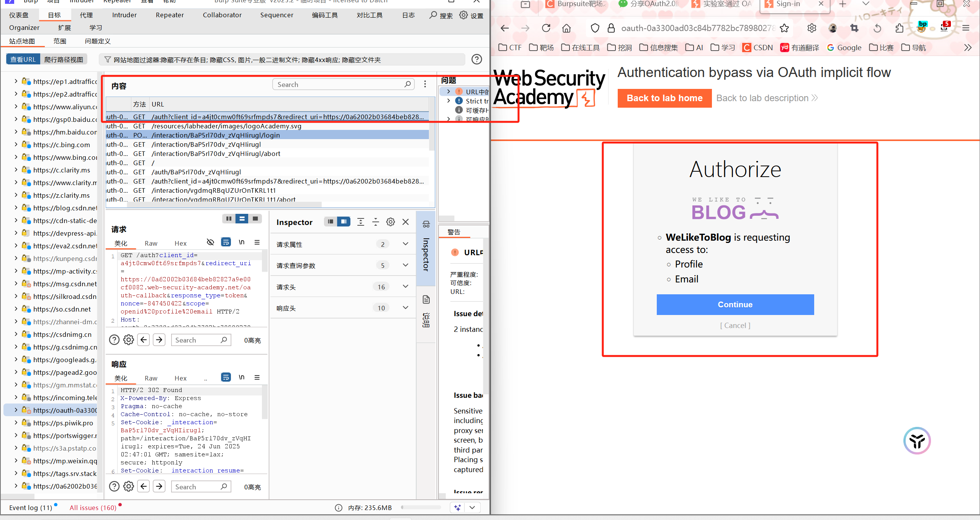
Task: Bookmark the page with the star icon
Action: point(784,28)
